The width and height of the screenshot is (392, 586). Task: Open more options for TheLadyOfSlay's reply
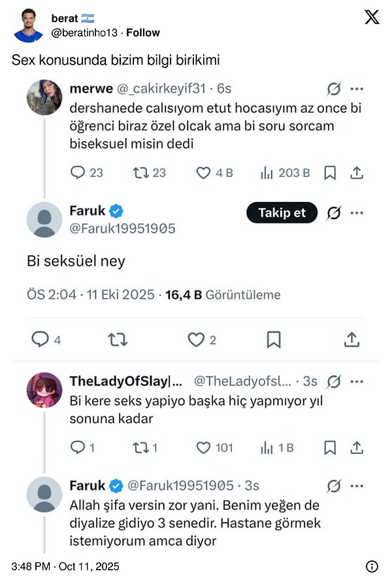[x=357, y=381]
